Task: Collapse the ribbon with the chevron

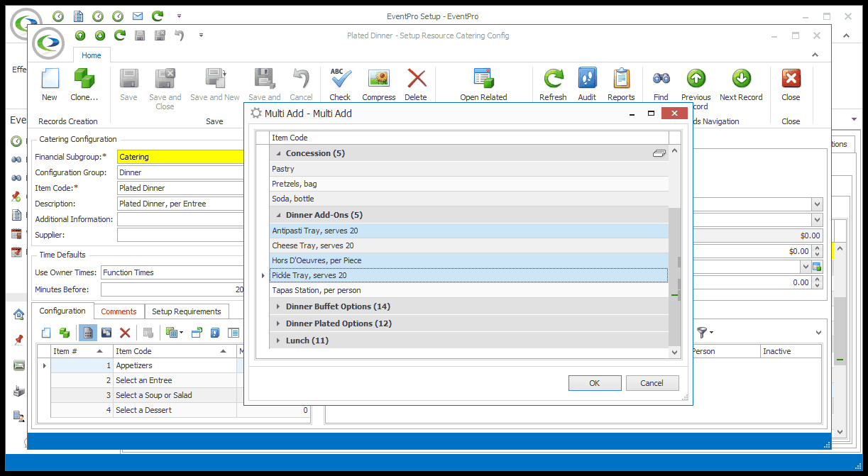Action: (816, 55)
